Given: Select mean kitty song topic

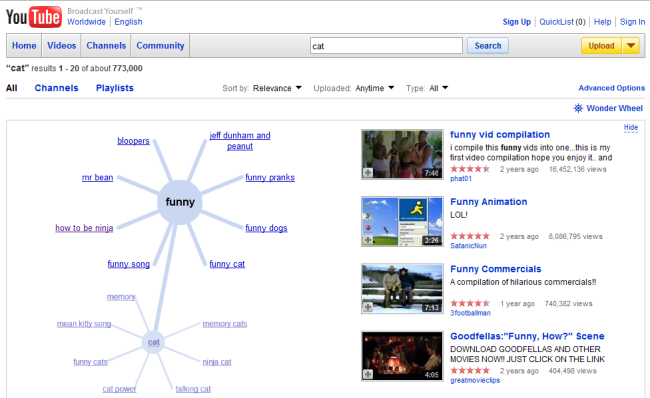Looking at the screenshot, I should (84, 324).
